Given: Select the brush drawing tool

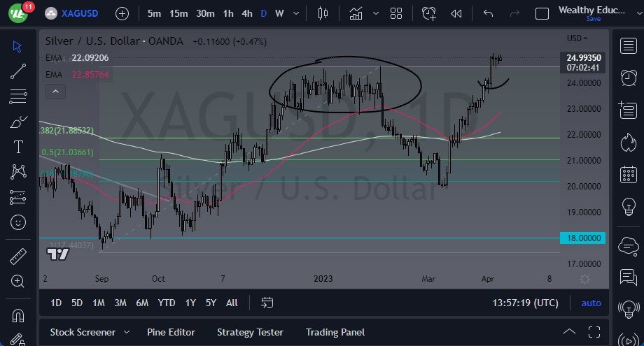Looking at the screenshot, I should coord(18,122).
